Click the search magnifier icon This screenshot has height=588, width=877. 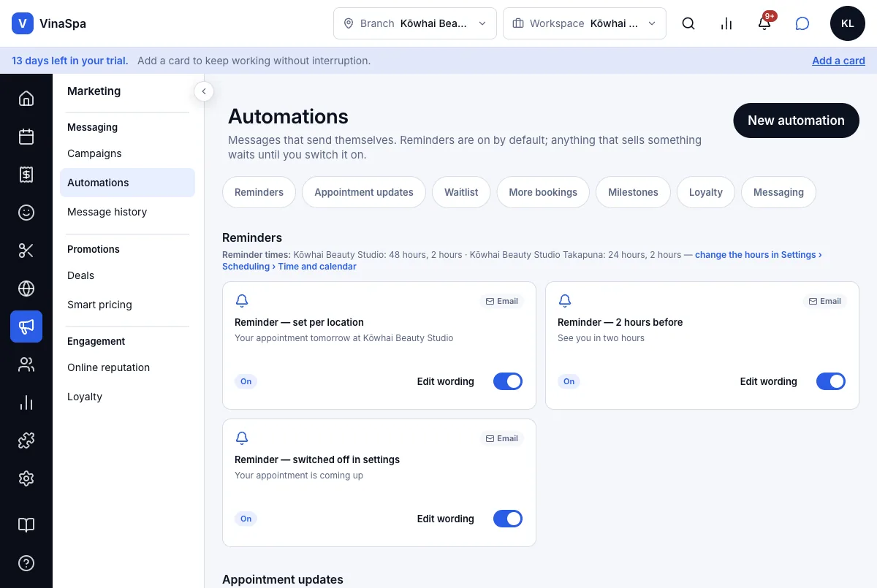point(688,23)
